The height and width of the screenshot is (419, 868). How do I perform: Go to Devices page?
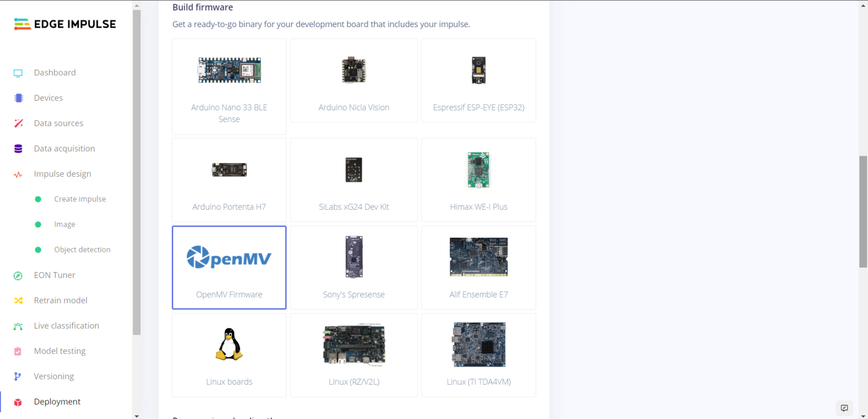pos(48,98)
